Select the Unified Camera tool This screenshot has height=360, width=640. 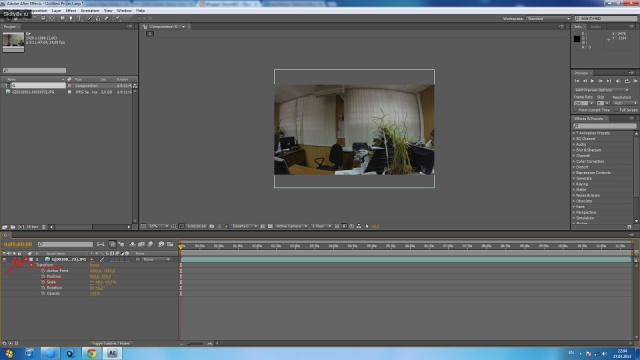tap(43, 18)
